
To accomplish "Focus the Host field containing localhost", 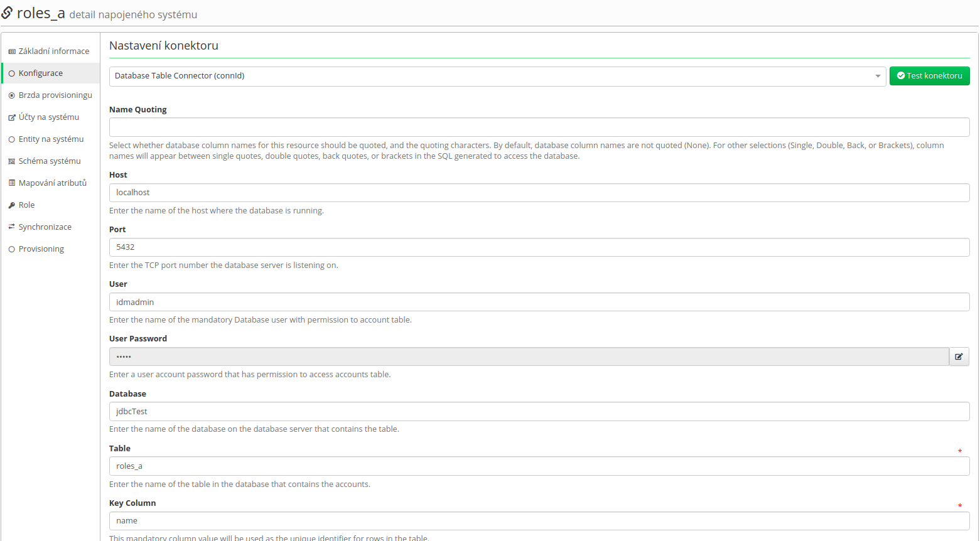I will tap(539, 193).
